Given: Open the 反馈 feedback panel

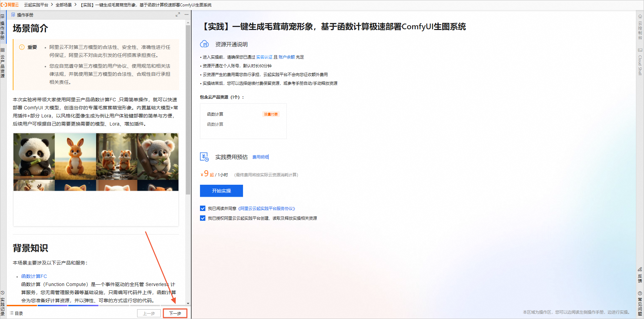Looking at the screenshot, I should pos(640,275).
